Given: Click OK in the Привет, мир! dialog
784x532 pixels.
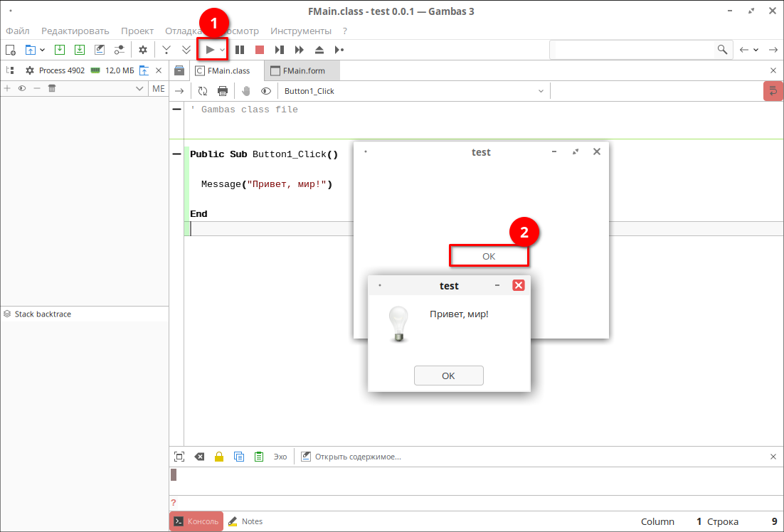Looking at the screenshot, I should click(448, 376).
